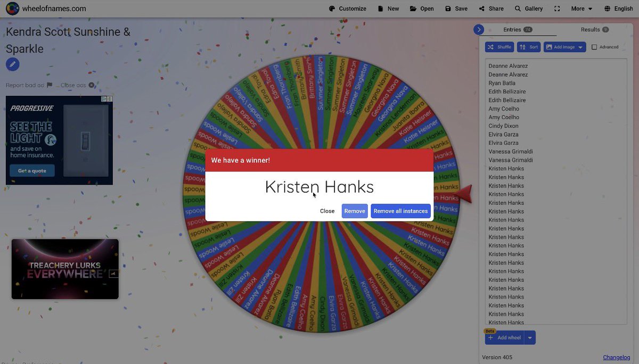Report bad ad flag icon
Image resolution: width=639 pixels, height=364 pixels.
pyautogui.click(x=50, y=85)
